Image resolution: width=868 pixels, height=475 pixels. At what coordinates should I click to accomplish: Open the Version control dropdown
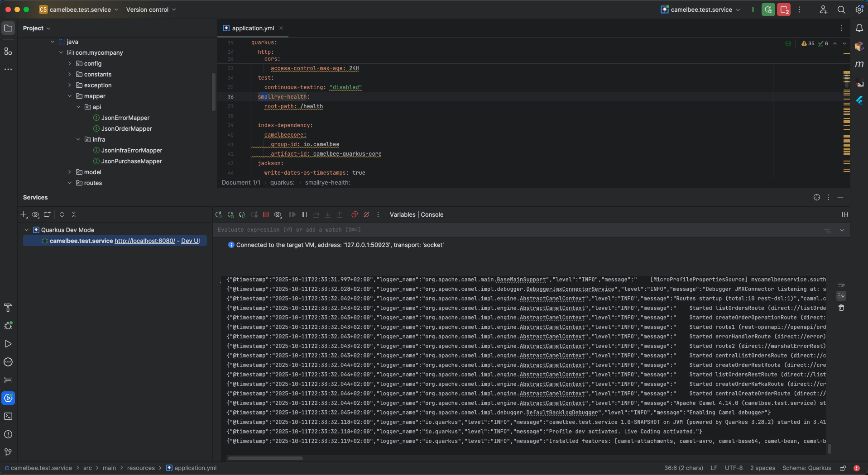[x=150, y=9]
